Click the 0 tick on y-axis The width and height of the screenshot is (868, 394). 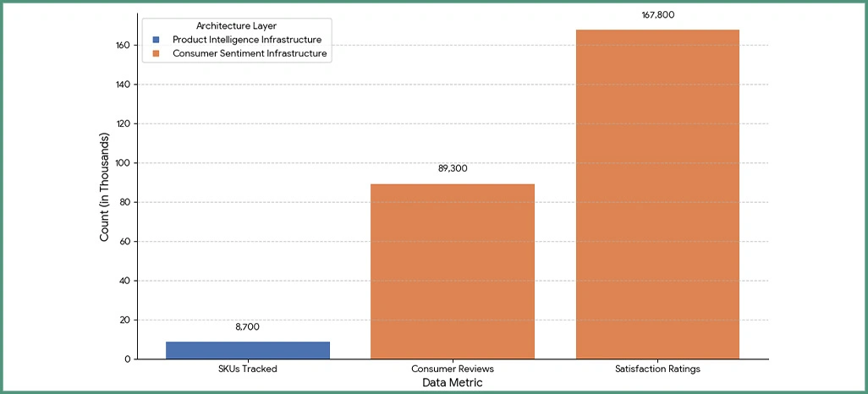(127, 359)
